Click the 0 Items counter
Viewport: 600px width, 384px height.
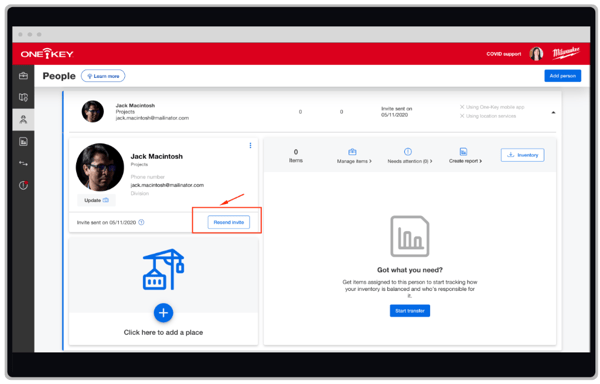[x=296, y=156]
